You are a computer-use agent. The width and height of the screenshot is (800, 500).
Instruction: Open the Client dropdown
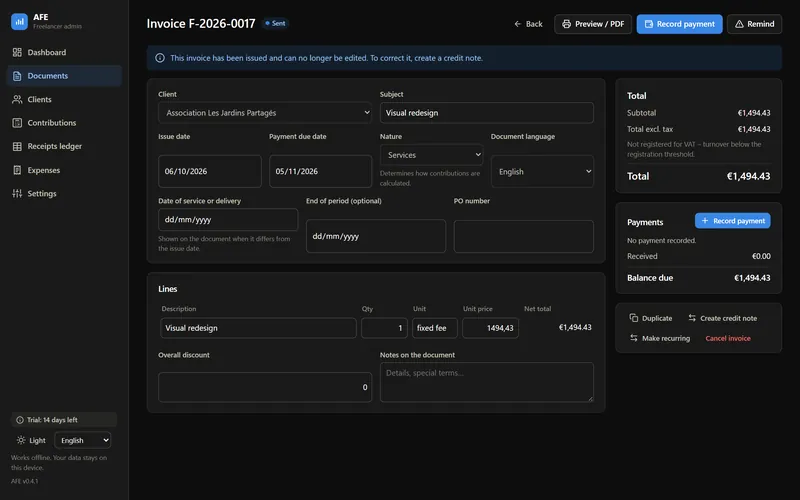(265, 113)
